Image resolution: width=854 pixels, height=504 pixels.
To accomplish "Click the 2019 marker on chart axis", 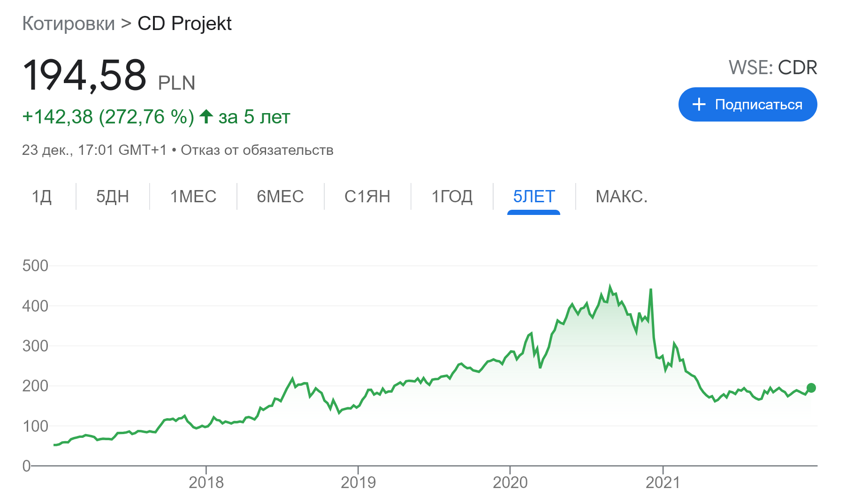I will 358,482.
